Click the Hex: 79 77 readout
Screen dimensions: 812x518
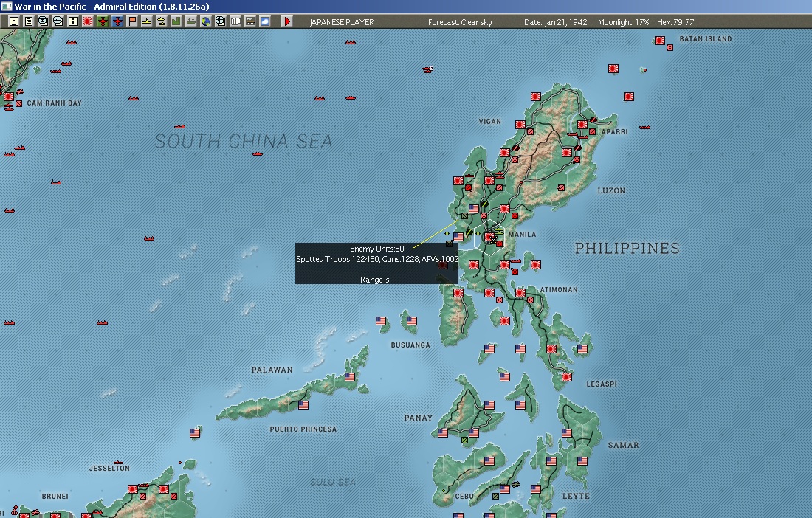click(x=675, y=22)
